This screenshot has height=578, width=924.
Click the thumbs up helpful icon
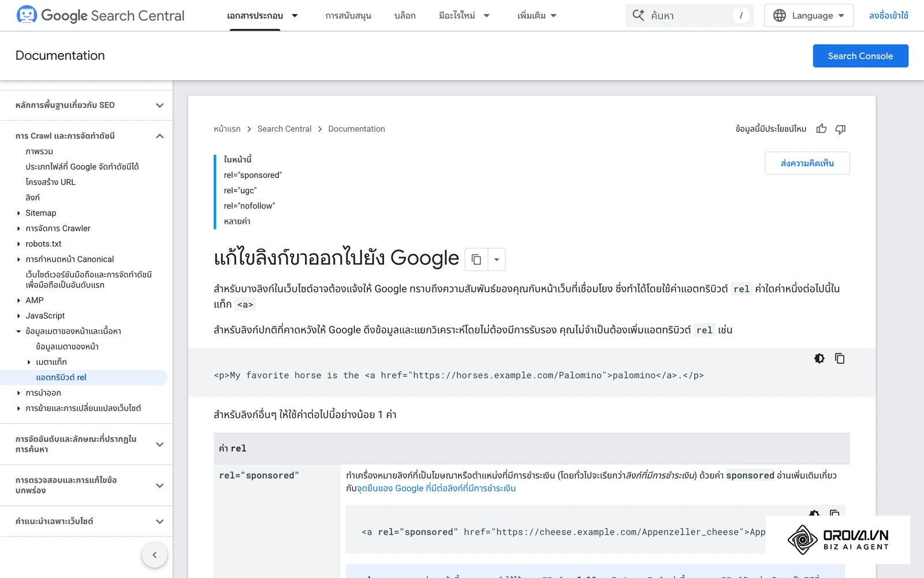[x=821, y=129]
